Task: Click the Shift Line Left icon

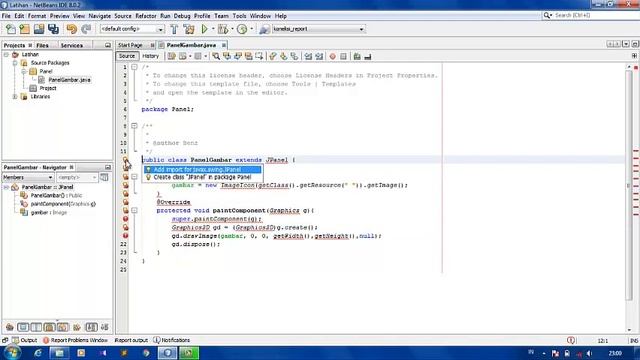Action: pyautogui.click(x=308, y=56)
